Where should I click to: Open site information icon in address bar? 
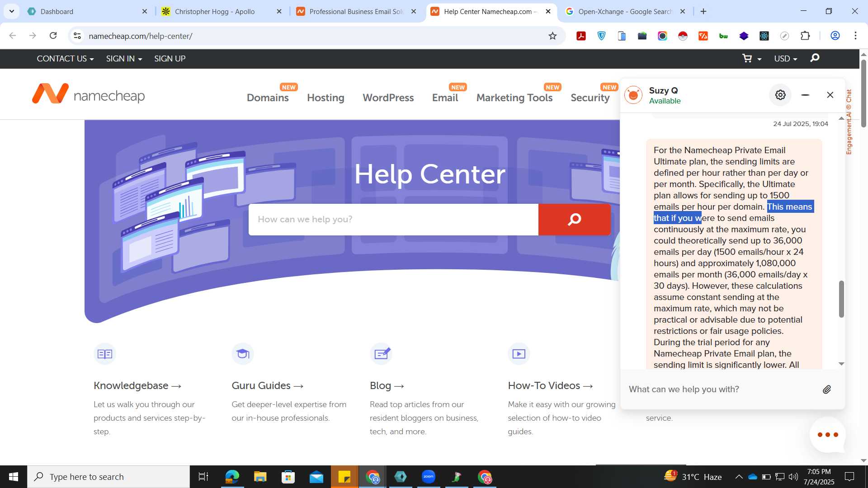click(77, 36)
